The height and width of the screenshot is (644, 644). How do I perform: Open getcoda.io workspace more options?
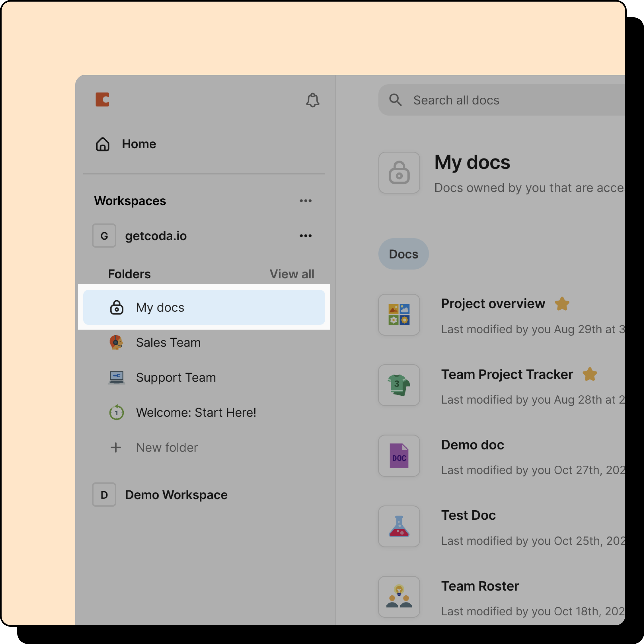coord(305,236)
